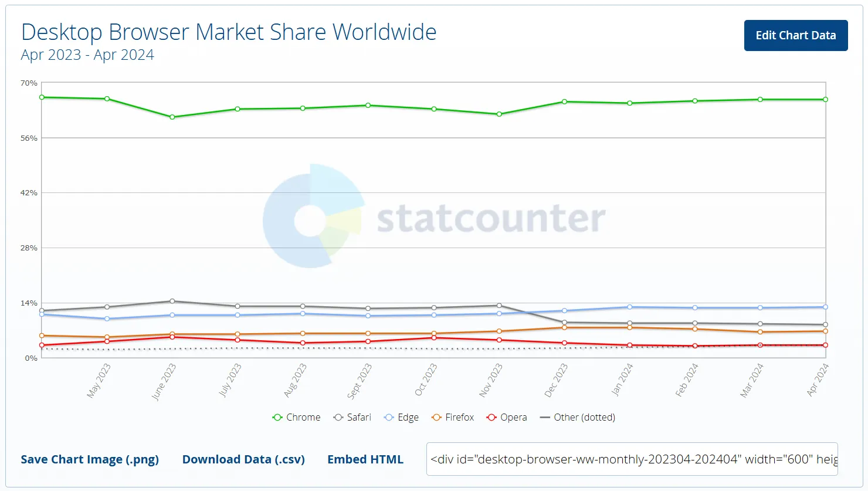Select the embed HTML code text field
Screen dimensions: 868x491
click(x=632, y=459)
